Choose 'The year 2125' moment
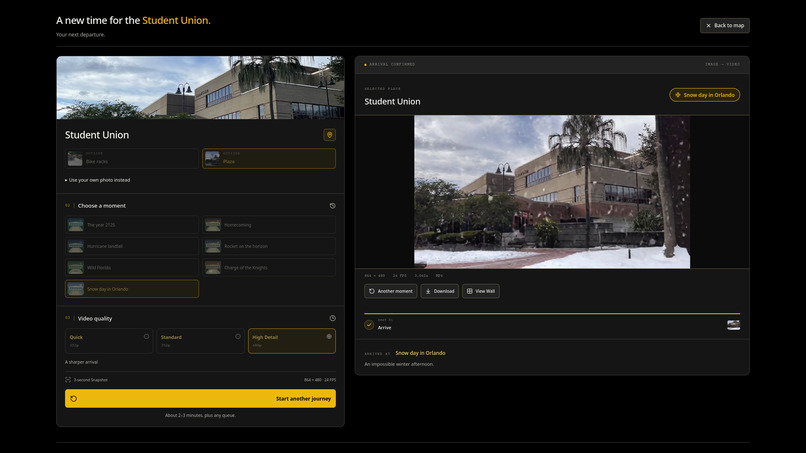The height and width of the screenshot is (453, 806). point(132,225)
